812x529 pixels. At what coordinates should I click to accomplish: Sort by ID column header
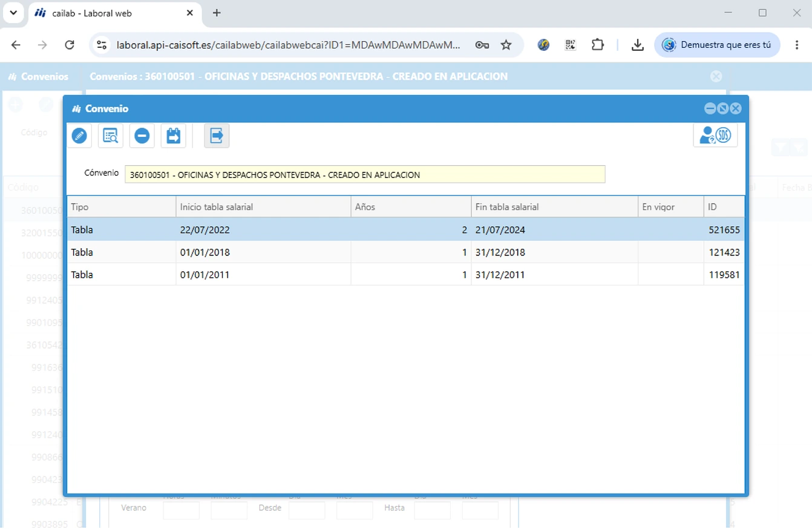[724, 207]
